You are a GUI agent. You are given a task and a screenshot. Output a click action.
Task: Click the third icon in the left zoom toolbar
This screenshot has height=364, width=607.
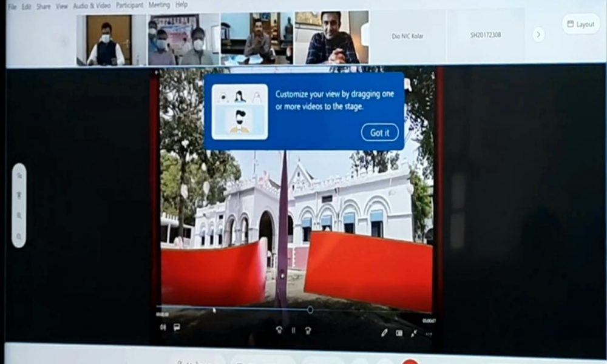[19, 215]
